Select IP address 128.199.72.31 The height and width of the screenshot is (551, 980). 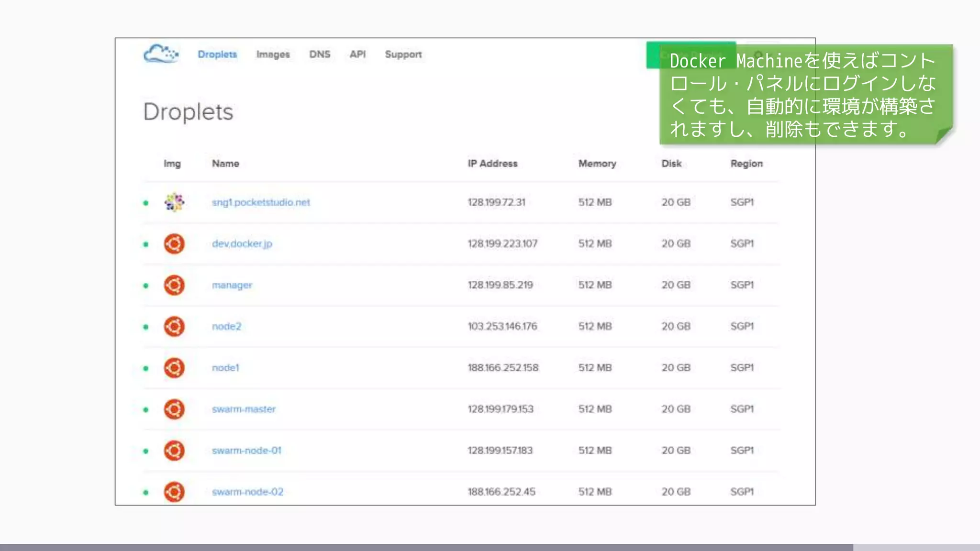point(497,202)
